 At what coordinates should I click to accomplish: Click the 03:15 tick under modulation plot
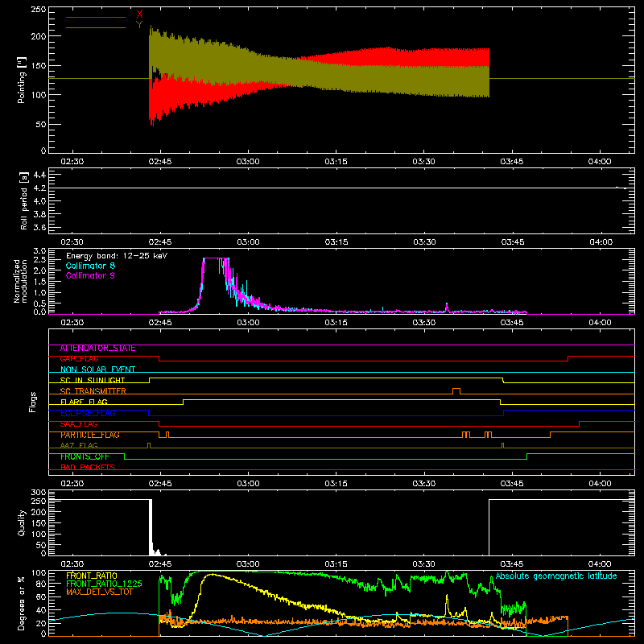[336, 323]
